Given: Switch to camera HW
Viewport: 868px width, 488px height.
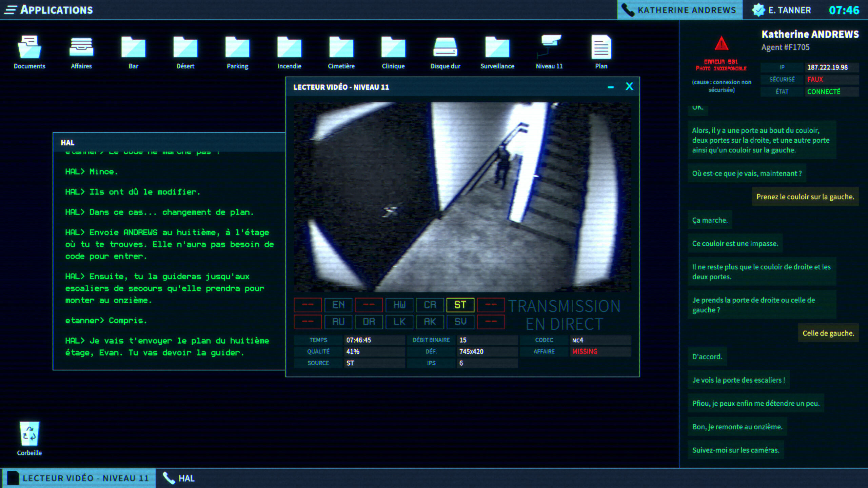Looking at the screenshot, I should coord(399,305).
